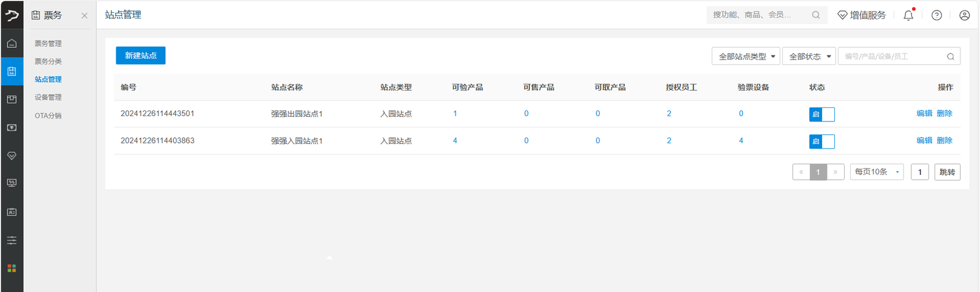The width and height of the screenshot is (980, 292).
Task: Click the diamond icon in left sidebar
Action: (x=12, y=156)
